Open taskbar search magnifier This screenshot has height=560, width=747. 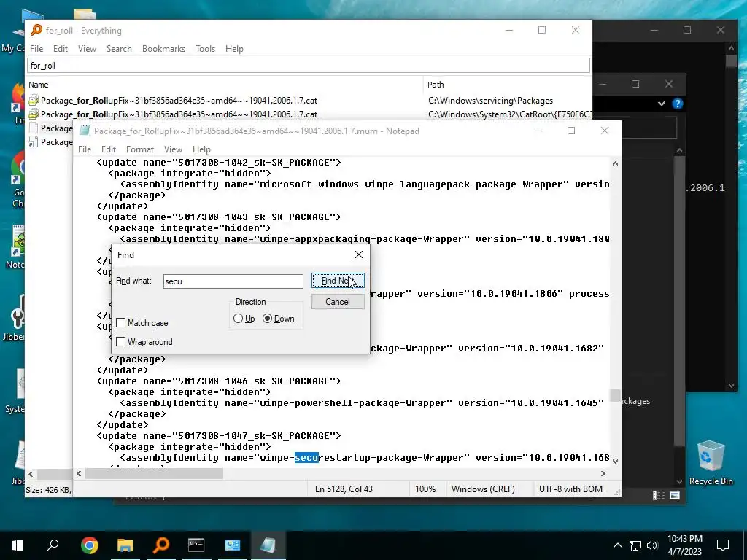click(x=53, y=545)
